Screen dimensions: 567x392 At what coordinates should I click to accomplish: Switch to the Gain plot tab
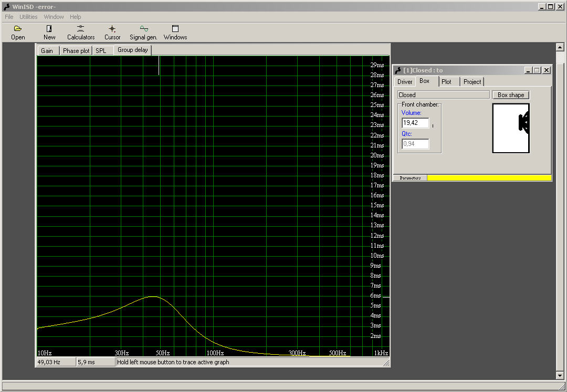point(47,51)
